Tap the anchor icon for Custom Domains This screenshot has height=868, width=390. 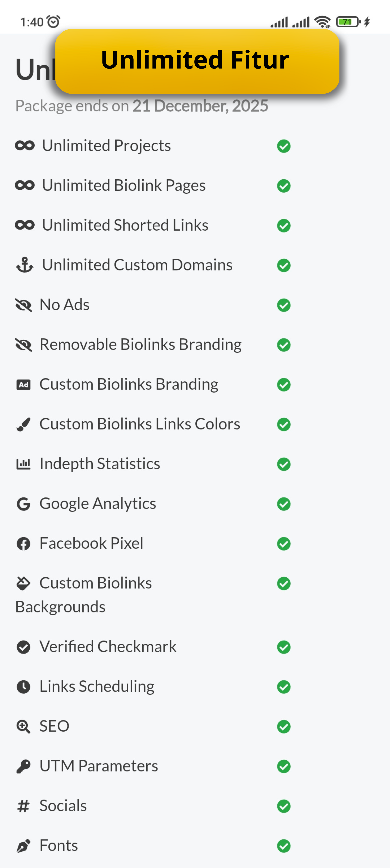click(x=25, y=265)
